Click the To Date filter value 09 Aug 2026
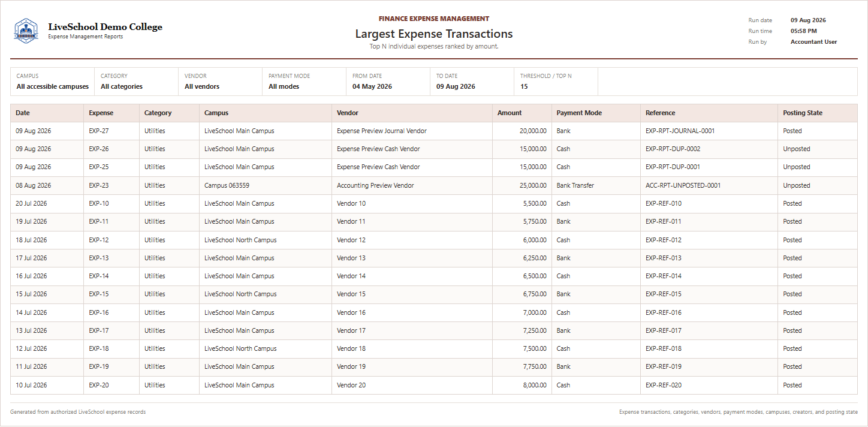The image size is (868, 427). pos(456,86)
